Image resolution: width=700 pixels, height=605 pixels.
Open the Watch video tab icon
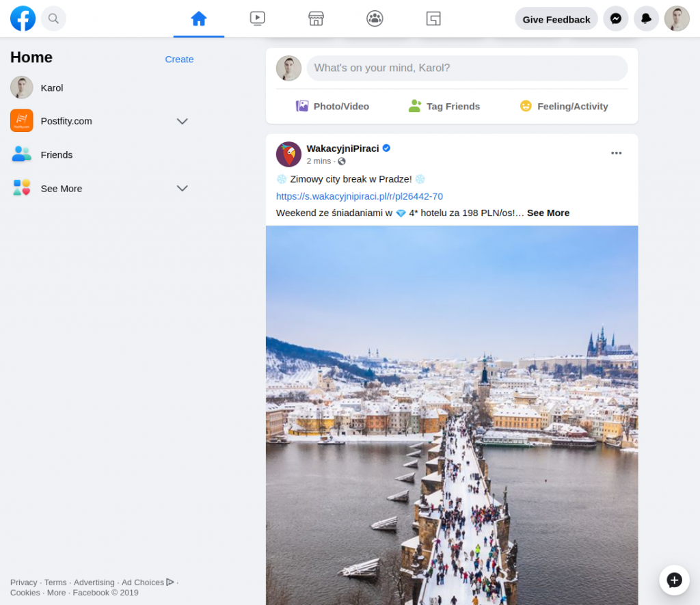(258, 18)
